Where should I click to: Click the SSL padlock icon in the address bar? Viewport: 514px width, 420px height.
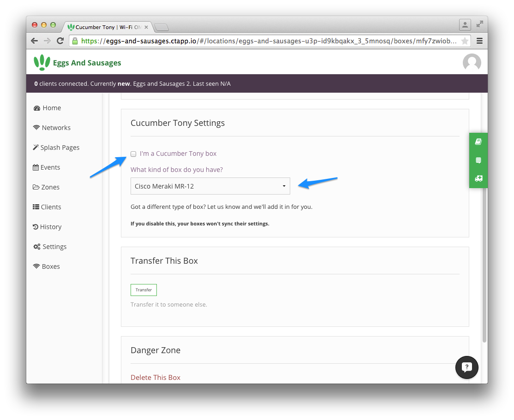[75, 41]
